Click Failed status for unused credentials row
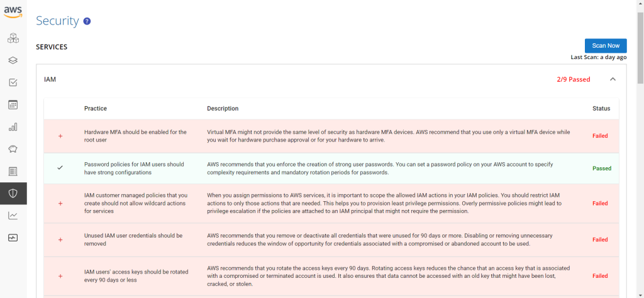This screenshot has width=644, height=298. click(600, 240)
